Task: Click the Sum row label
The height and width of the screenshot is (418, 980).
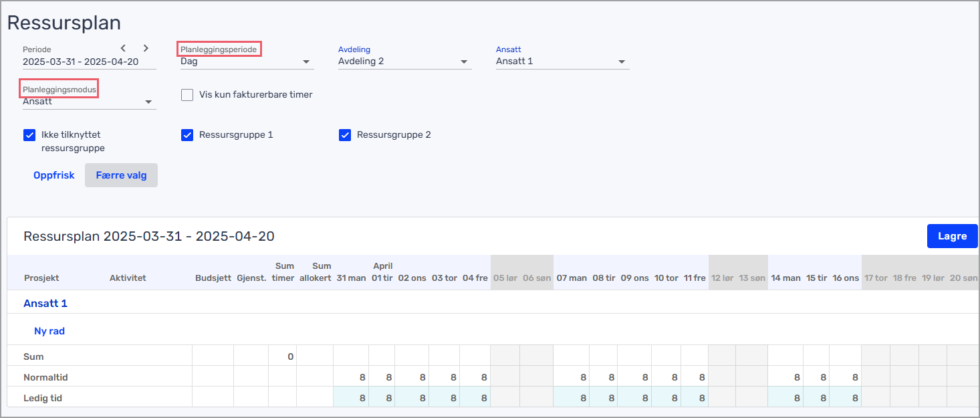Action: [33, 357]
